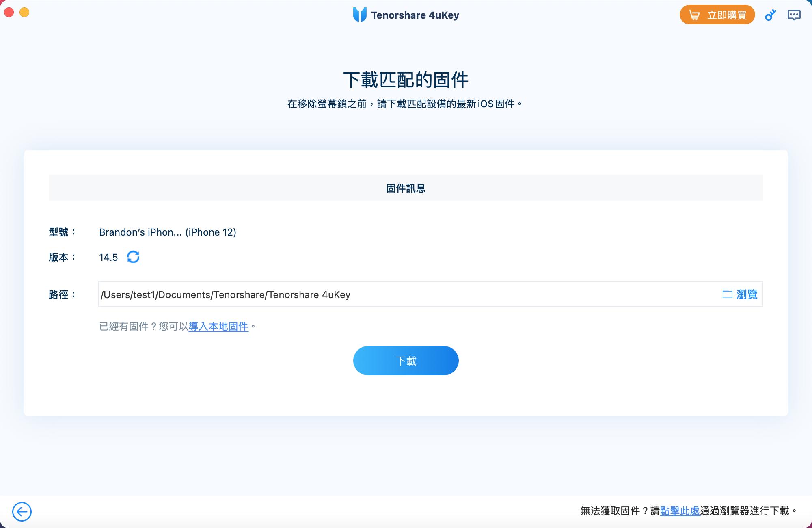The image size is (812, 528).
Task: Click 瀏覽 to browse for folder
Action: 740,294
